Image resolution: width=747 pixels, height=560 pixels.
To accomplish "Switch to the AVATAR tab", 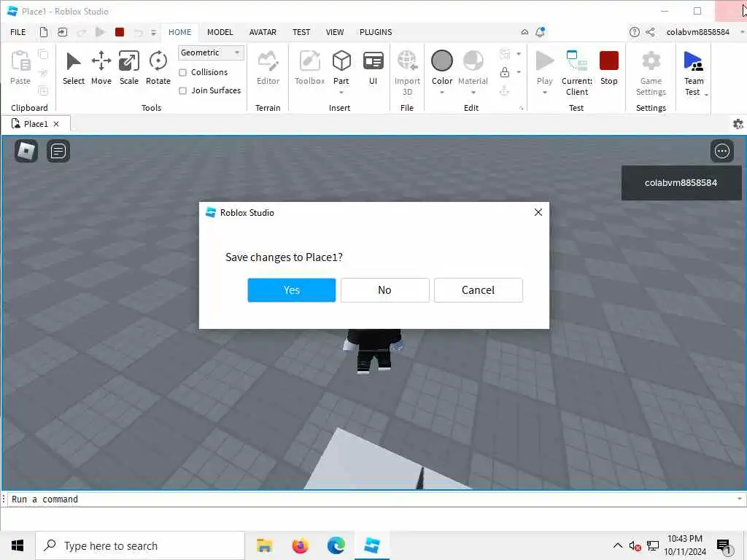I will pos(263,32).
